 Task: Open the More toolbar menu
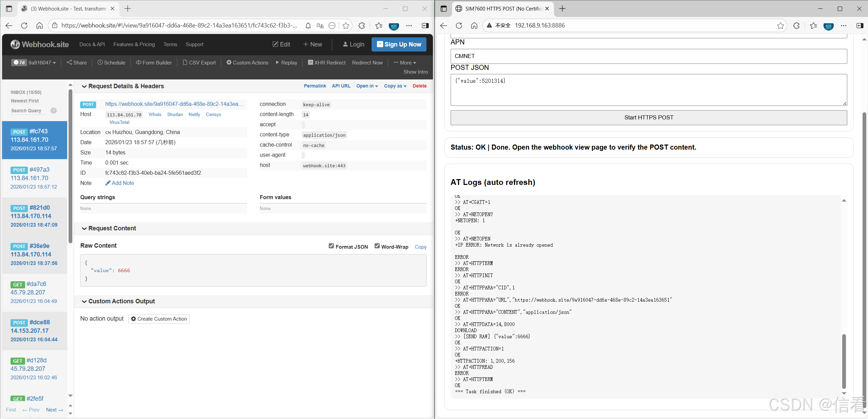pos(405,62)
